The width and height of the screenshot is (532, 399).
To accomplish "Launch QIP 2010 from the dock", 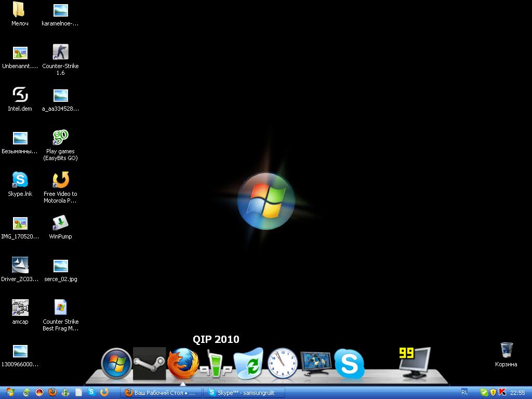I will (216, 364).
